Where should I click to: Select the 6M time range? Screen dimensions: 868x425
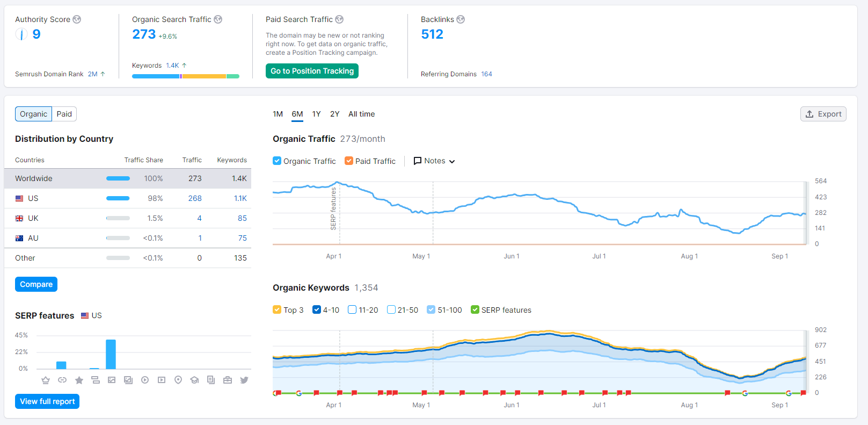[297, 114]
